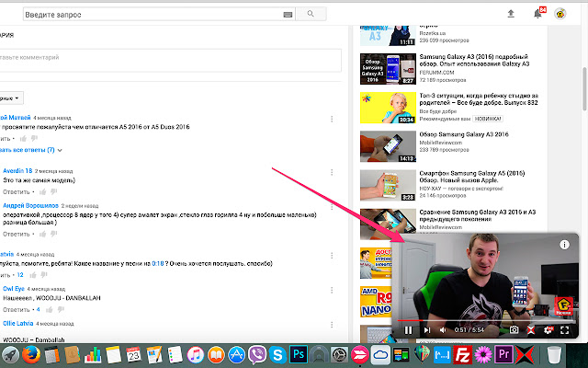
Task: Open three-dot menu on the 0:18 song comment
Action: pyautogui.click(x=332, y=256)
